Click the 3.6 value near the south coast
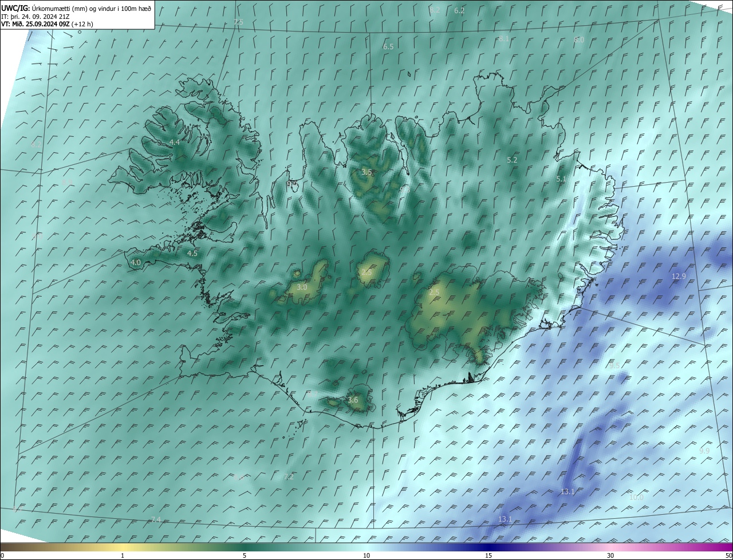Image resolution: width=733 pixels, height=560 pixels. pos(353,400)
